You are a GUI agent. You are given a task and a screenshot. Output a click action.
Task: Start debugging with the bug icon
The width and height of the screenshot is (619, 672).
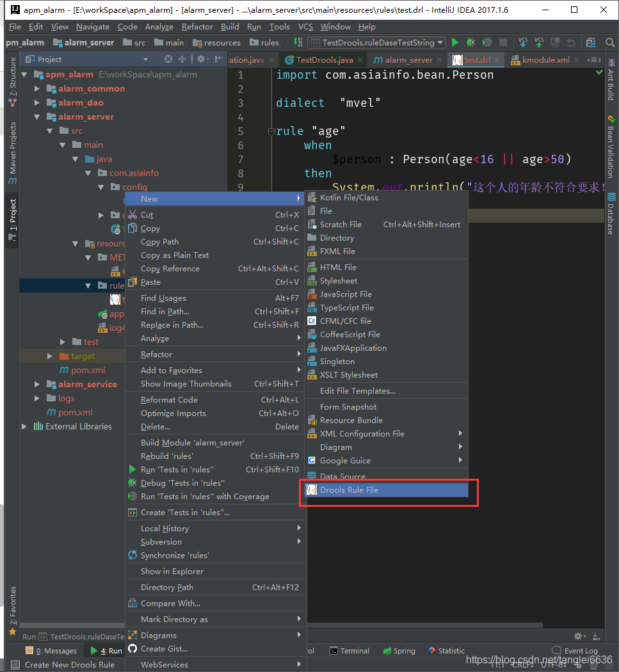tap(470, 42)
